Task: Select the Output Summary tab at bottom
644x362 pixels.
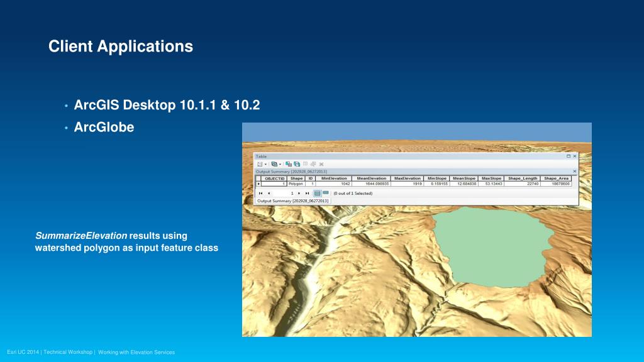Action: coord(293,200)
